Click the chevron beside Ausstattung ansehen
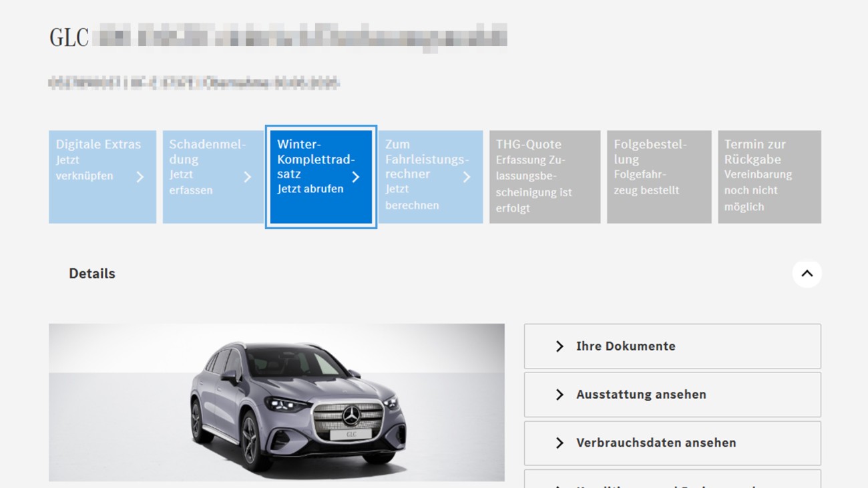 coord(560,395)
